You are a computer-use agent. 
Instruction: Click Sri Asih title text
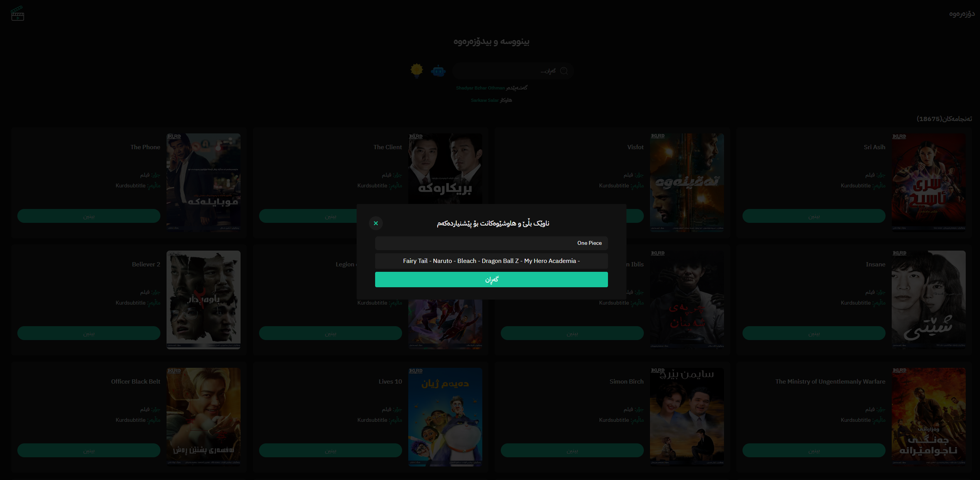[x=874, y=147]
